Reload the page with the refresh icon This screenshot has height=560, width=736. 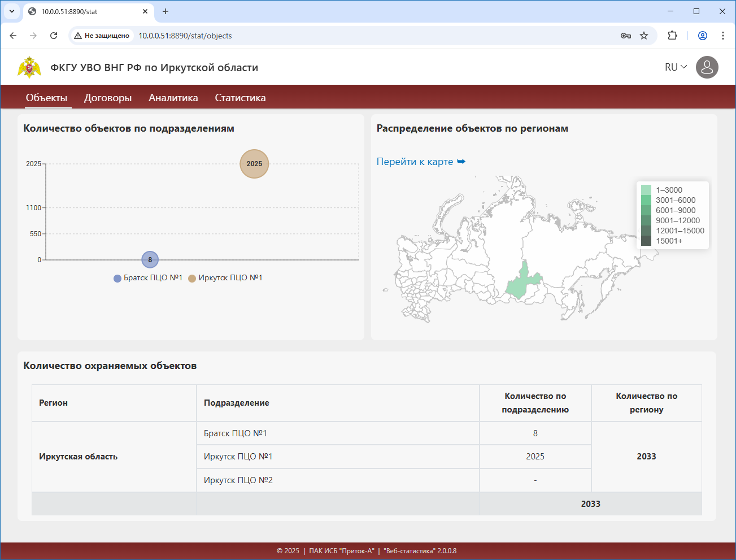tap(54, 36)
